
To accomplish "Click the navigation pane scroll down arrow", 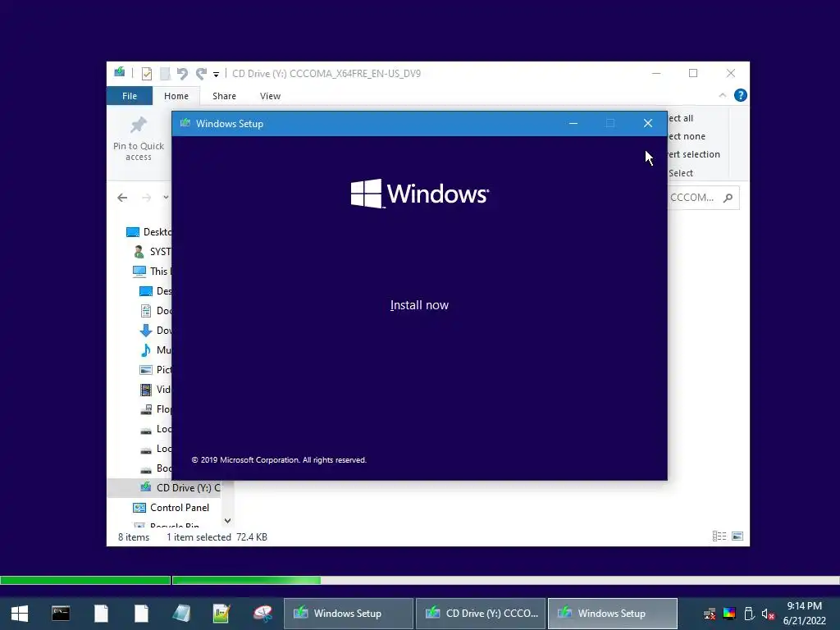I will (x=228, y=520).
